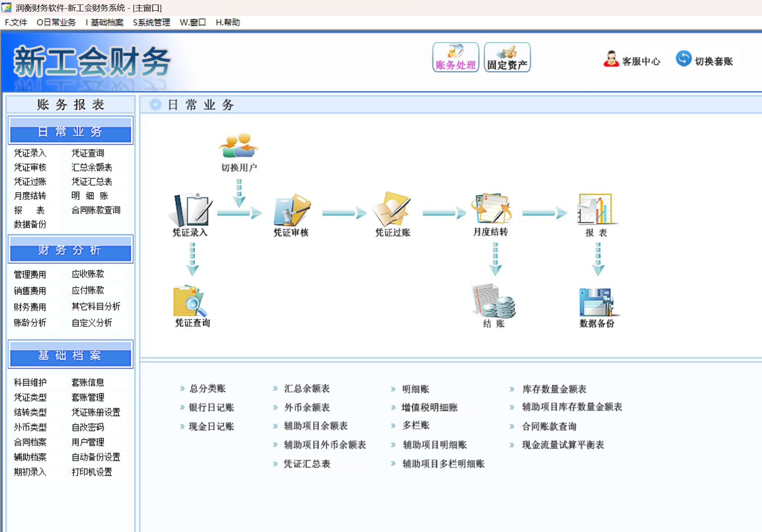Open 自动备份设置 in the sidebar
Screen dimensions: 762x532
96,457
